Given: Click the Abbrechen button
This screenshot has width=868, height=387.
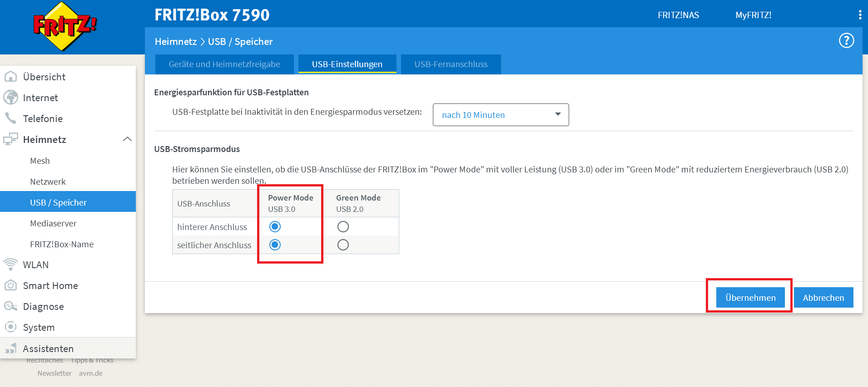Looking at the screenshot, I should (x=823, y=298).
